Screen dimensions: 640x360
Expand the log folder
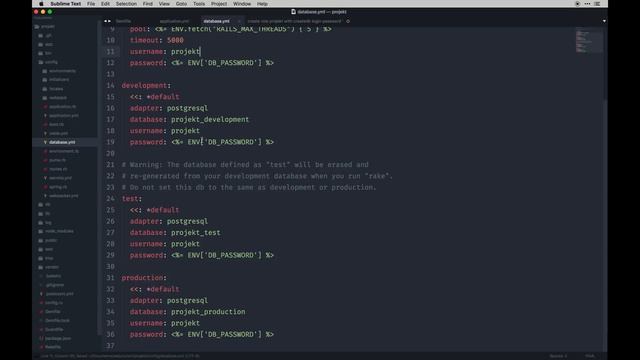tap(45, 222)
